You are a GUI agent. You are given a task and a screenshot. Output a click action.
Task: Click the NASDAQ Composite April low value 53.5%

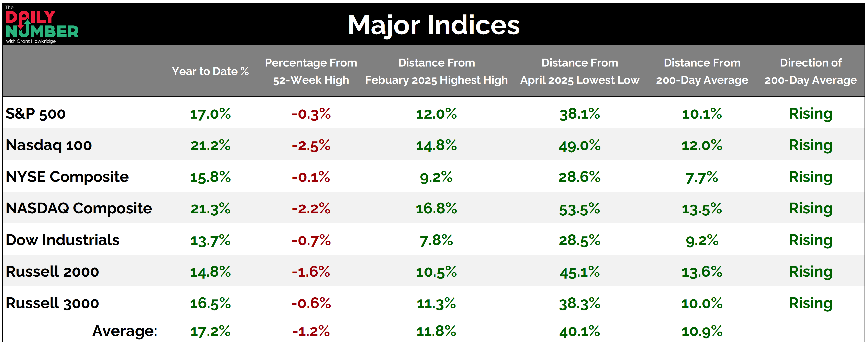pos(579,209)
